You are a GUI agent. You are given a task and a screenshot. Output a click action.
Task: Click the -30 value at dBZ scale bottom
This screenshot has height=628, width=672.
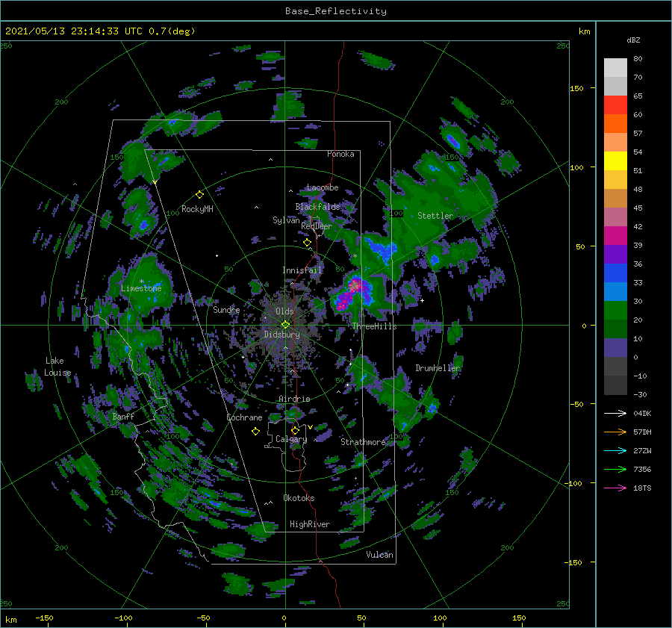(x=640, y=394)
